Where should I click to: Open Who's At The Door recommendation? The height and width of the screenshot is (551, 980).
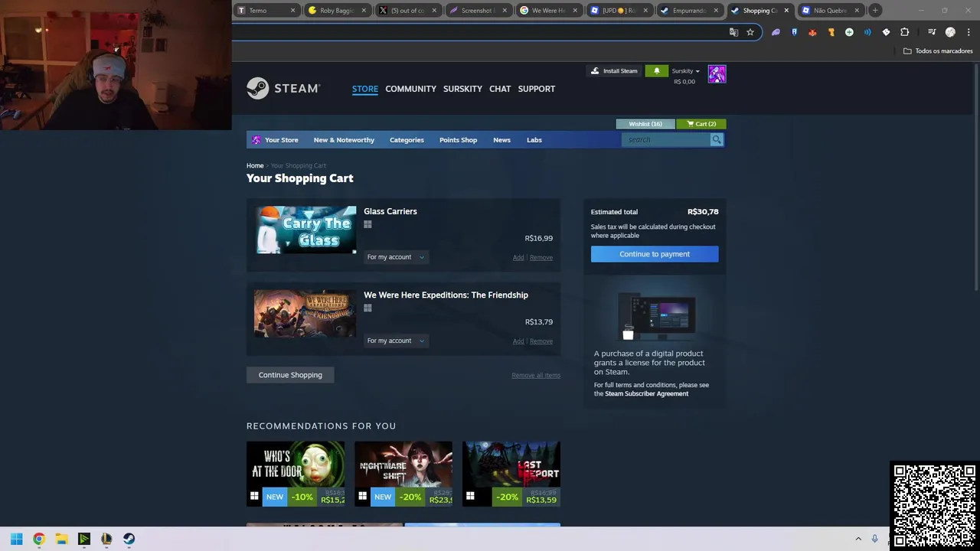[x=296, y=474]
